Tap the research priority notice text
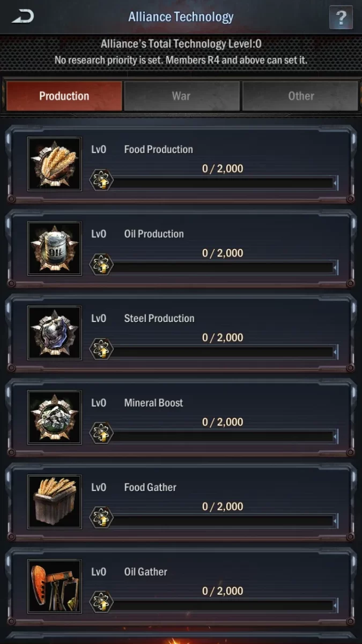The image size is (362, 644). point(181,60)
